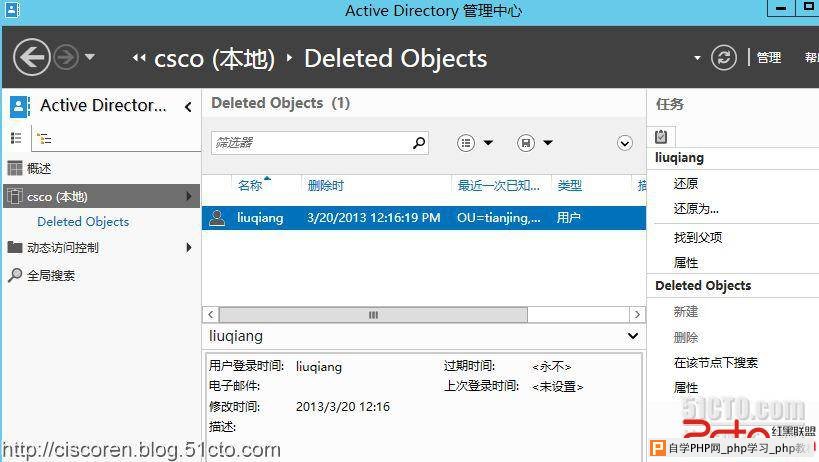This screenshot has height=462, width=819.
Task: Click the magnifier search icon in filter
Action: pyautogui.click(x=419, y=143)
